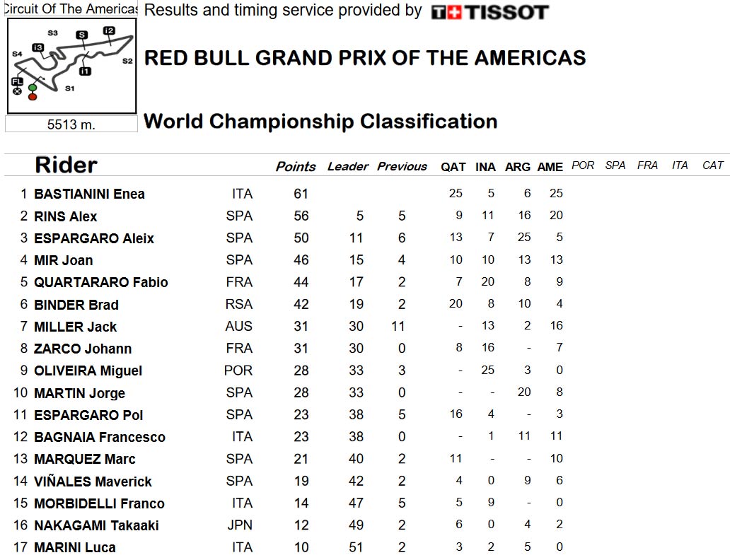Select rider QUARTARARO Fabio
Screen dimensions: 730x560
[x=101, y=282]
